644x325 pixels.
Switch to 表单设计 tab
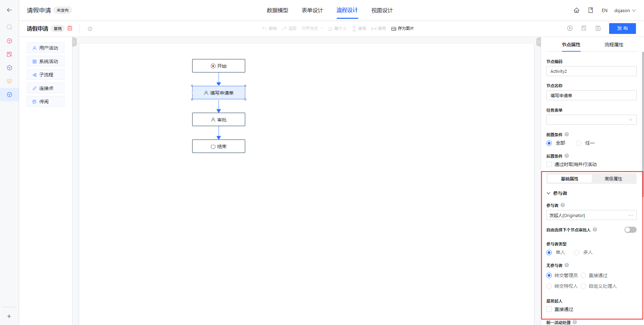[312, 10]
